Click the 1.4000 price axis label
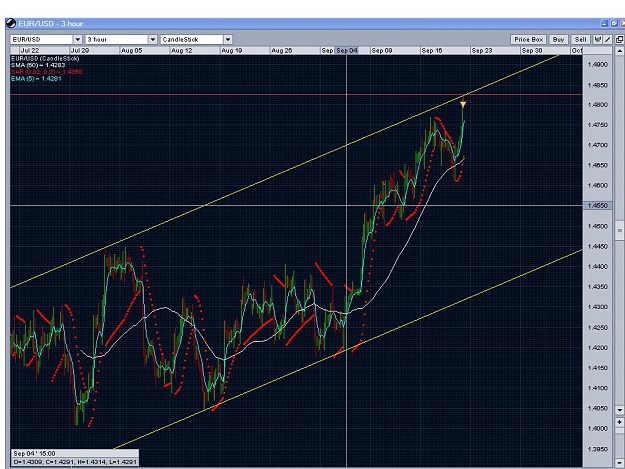Viewport: 625px width, 469px height. 597,428
